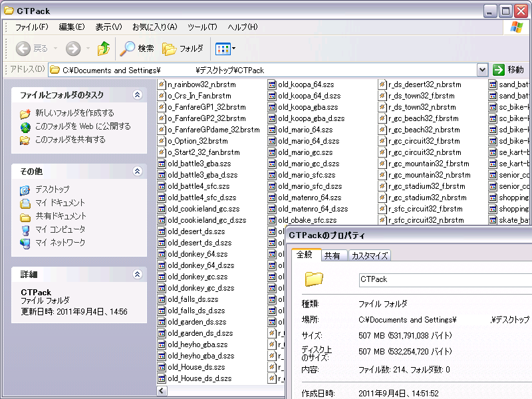The image size is (532, 399).
Task: Click the Go (移動) green arrow button
Action: (x=498, y=70)
